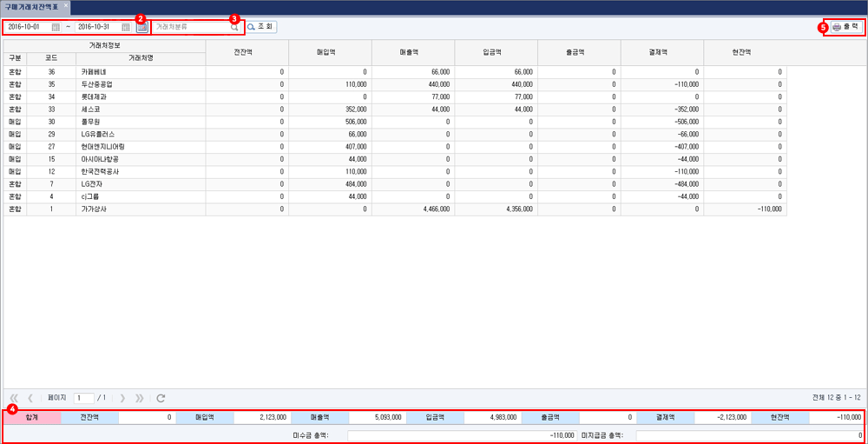Select the cj그룹 row

coord(395,196)
